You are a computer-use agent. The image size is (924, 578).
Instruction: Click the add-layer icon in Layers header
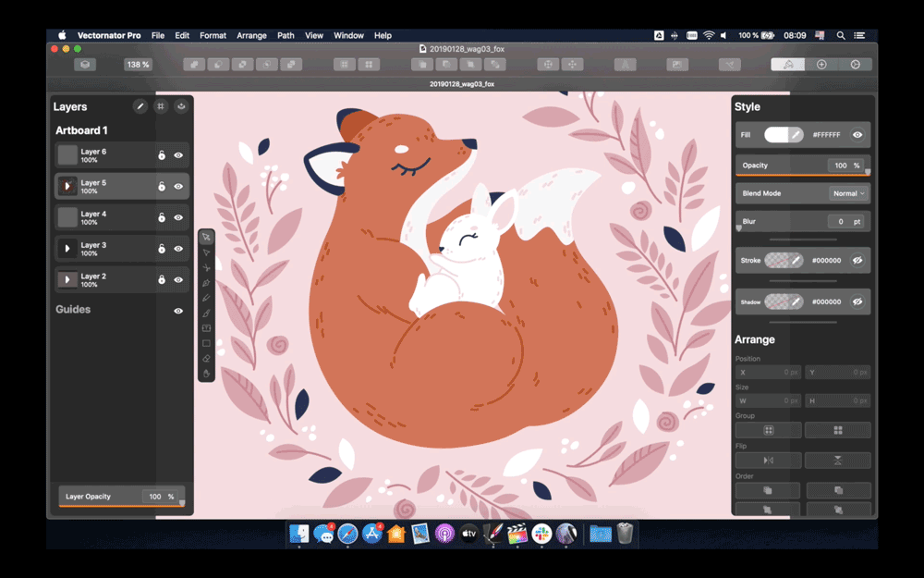point(181,106)
